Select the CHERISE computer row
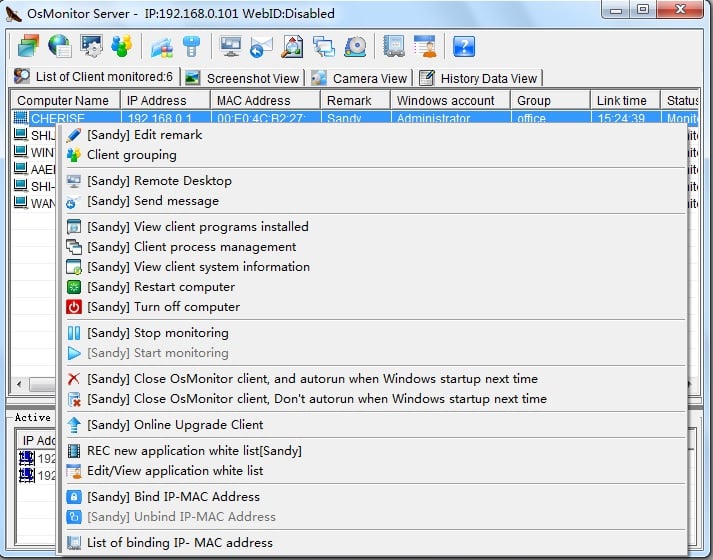The height and width of the screenshot is (560, 713). [355, 118]
